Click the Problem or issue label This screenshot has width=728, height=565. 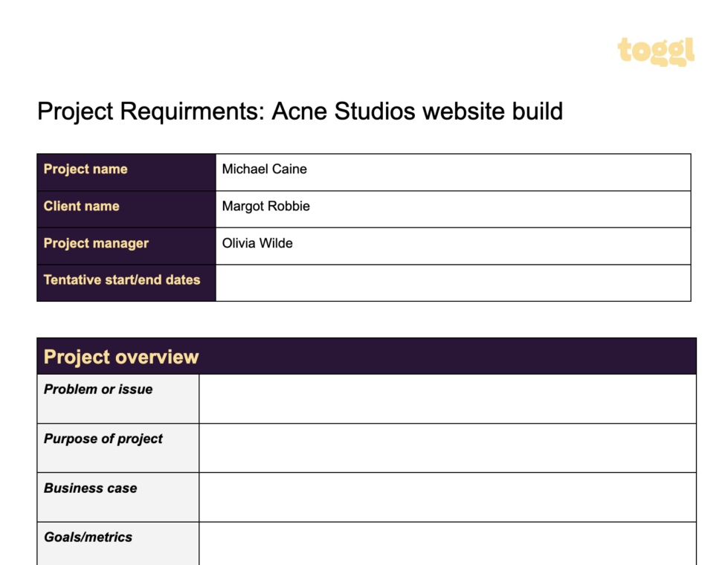[x=98, y=389]
